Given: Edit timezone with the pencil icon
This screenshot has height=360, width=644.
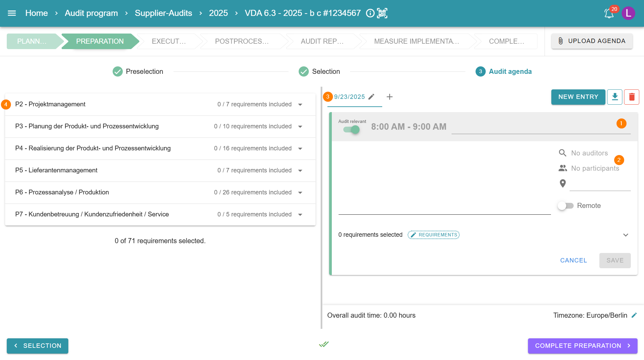Looking at the screenshot, I should (x=634, y=315).
